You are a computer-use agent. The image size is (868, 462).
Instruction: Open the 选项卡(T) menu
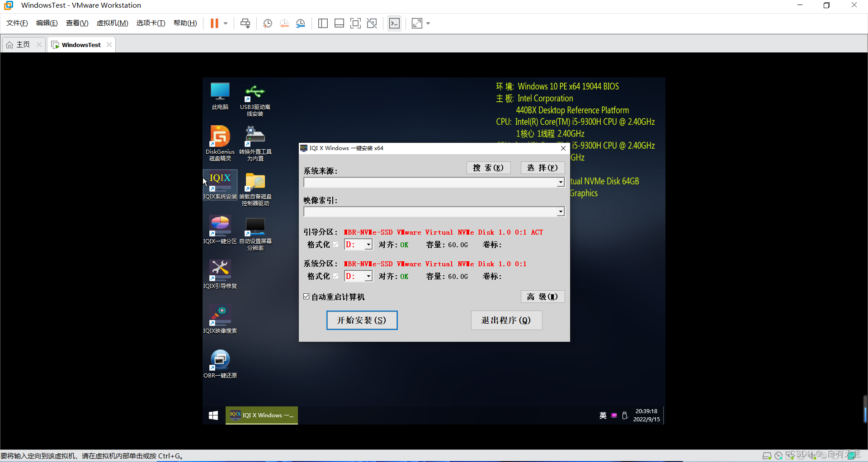coord(151,23)
